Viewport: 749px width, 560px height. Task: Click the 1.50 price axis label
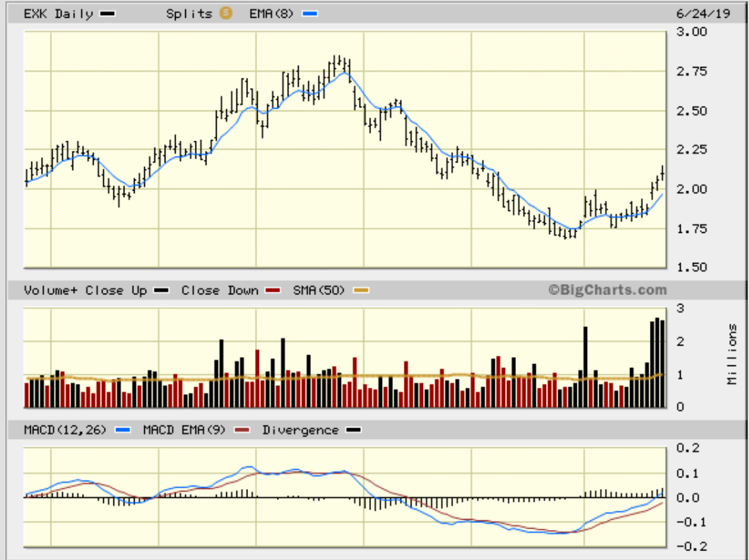click(x=692, y=267)
